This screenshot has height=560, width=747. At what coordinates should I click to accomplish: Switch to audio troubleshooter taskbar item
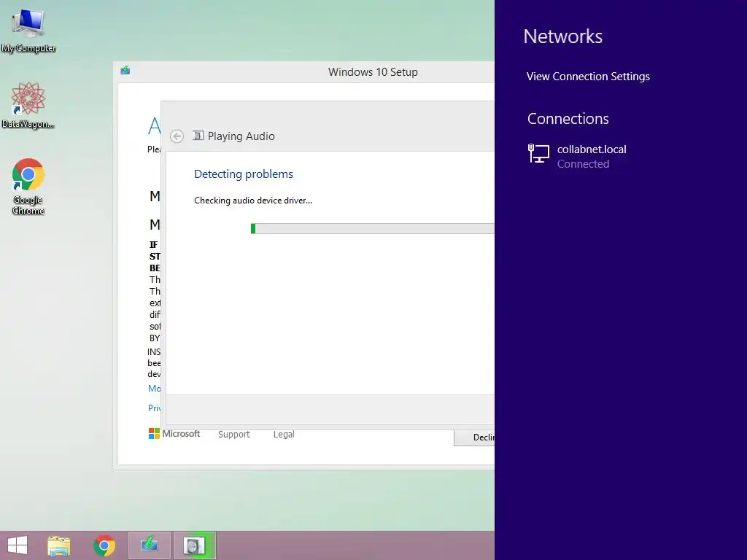click(194, 545)
